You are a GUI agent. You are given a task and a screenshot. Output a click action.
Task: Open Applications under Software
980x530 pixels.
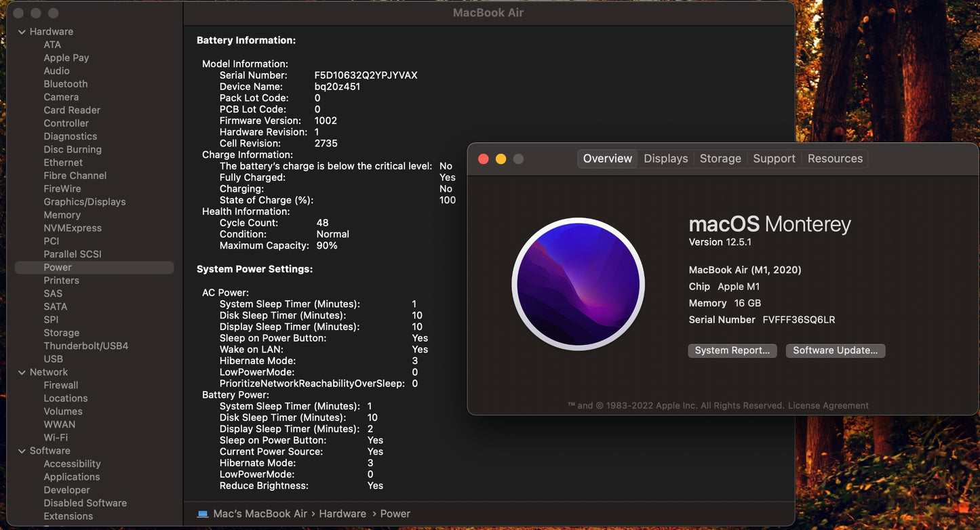[72, 477]
